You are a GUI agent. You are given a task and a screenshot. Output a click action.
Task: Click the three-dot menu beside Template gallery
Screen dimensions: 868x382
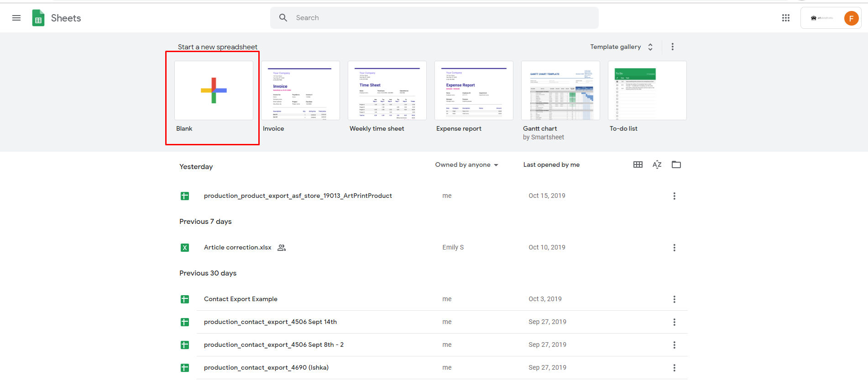pos(672,47)
